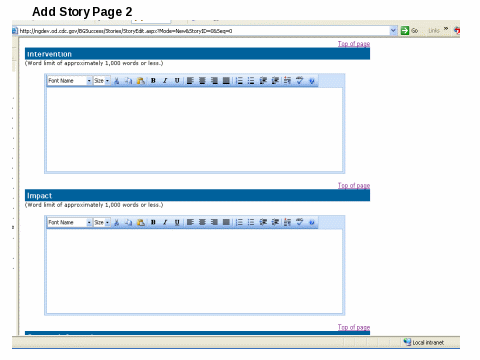
Task: Paste into the Intervention editor
Action: (x=141, y=81)
